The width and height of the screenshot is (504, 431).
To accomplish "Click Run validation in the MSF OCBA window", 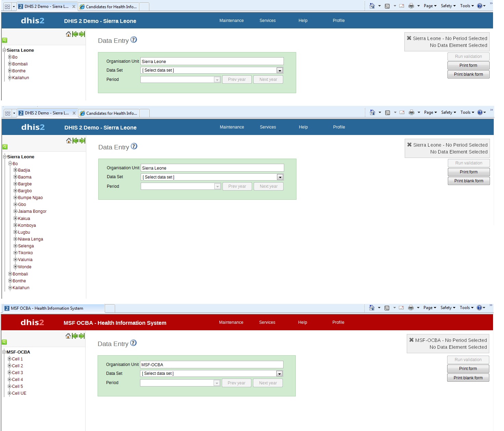I will (468, 360).
